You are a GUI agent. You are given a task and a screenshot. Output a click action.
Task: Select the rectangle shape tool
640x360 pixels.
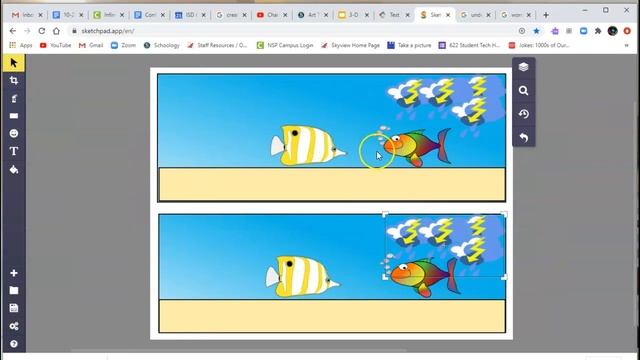tap(13, 116)
